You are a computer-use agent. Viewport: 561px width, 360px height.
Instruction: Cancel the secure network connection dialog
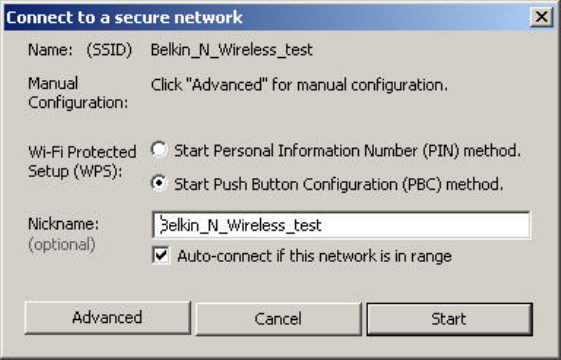(278, 319)
